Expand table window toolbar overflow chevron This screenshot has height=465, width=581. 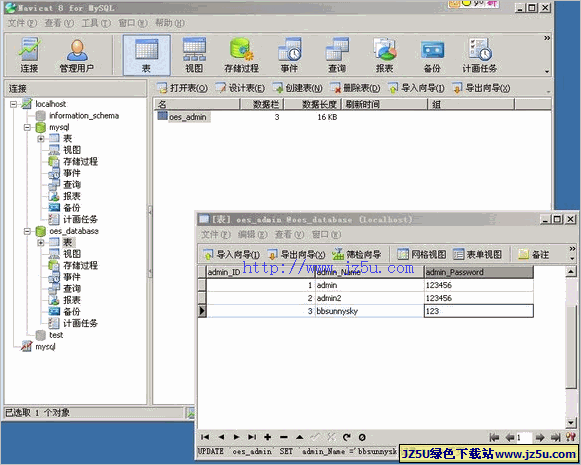click(x=572, y=248)
